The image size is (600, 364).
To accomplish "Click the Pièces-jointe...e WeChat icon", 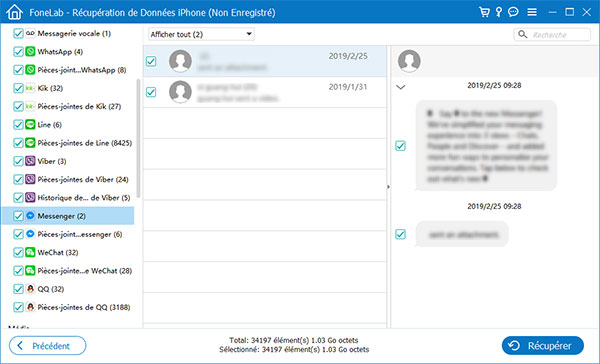I will (30, 271).
